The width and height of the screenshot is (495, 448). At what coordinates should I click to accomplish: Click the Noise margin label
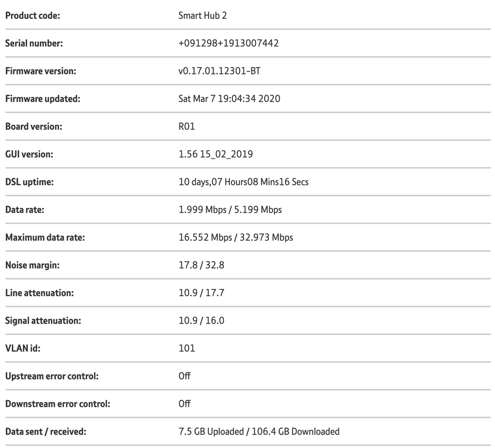tap(32, 265)
